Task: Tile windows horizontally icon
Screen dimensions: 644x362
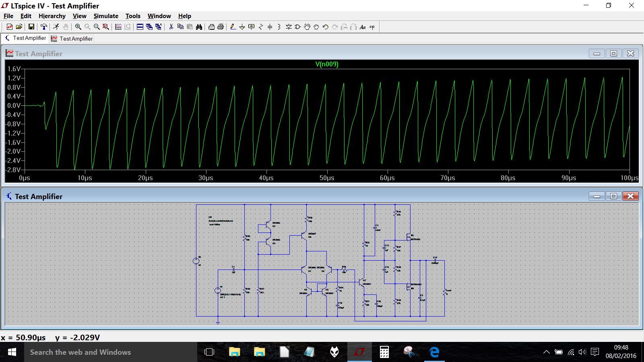Action: (x=140, y=27)
